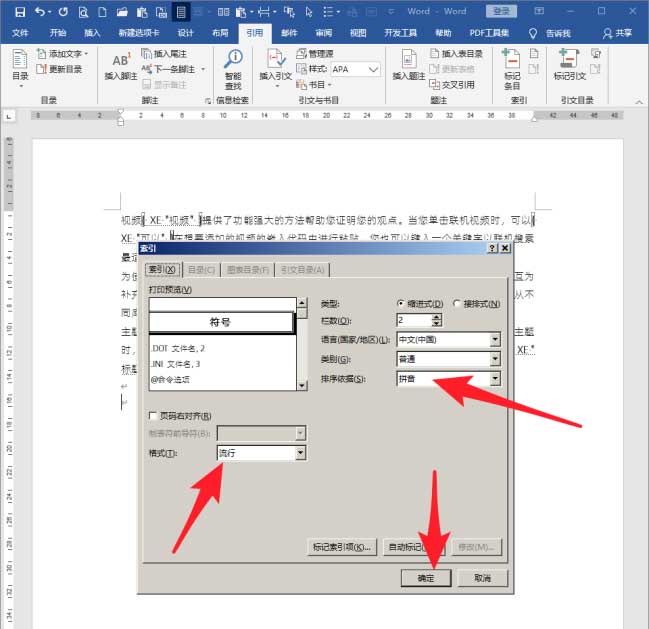Open the 审阅 ribbon tab
The width and height of the screenshot is (649, 629).
coord(324,32)
